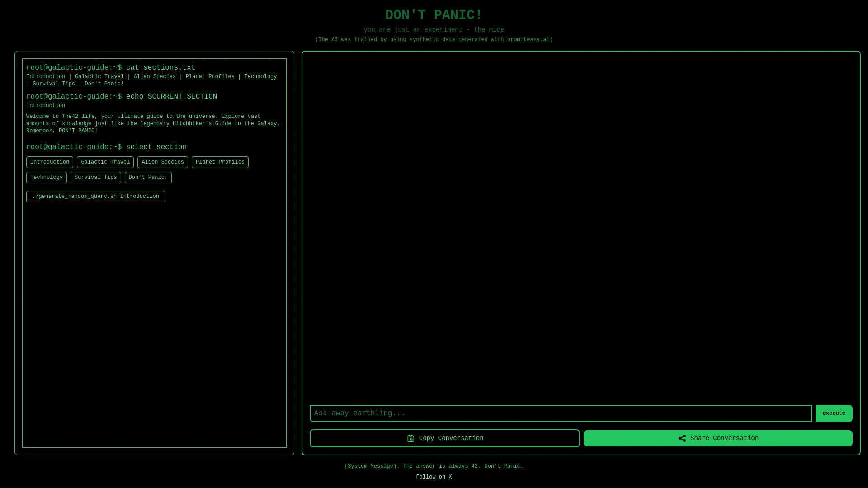Click the share icon on Share Conversation

[683, 438]
